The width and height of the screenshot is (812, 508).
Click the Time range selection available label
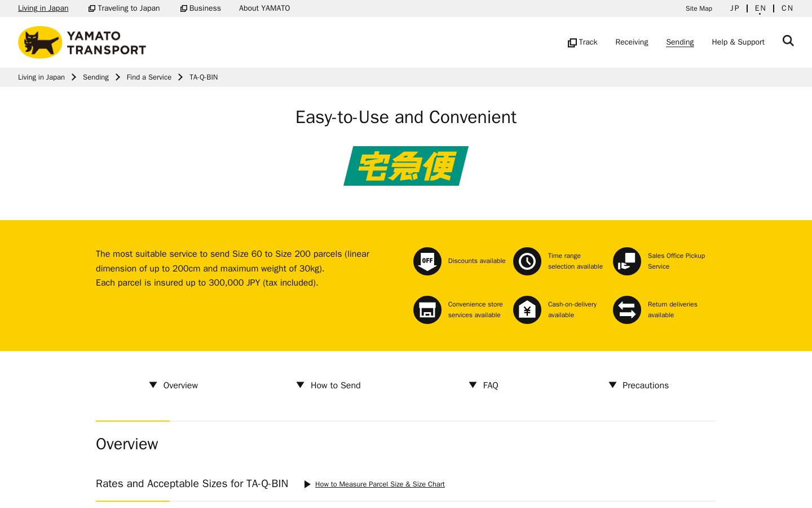575,261
